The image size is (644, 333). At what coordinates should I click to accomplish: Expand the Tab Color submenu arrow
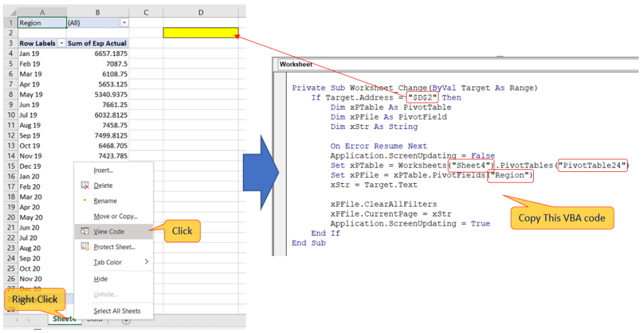click(147, 262)
